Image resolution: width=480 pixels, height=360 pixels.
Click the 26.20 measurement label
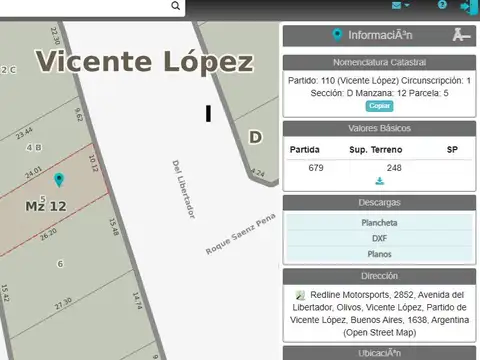[x=48, y=234]
